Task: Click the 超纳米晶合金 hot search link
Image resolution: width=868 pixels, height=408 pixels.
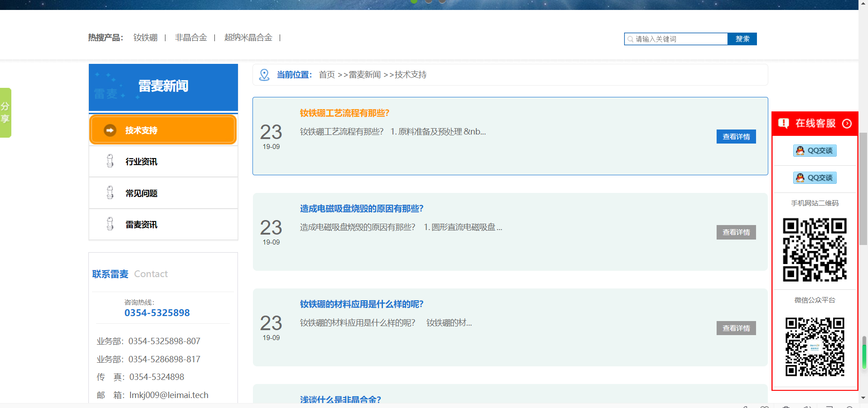Action: (x=248, y=38)
